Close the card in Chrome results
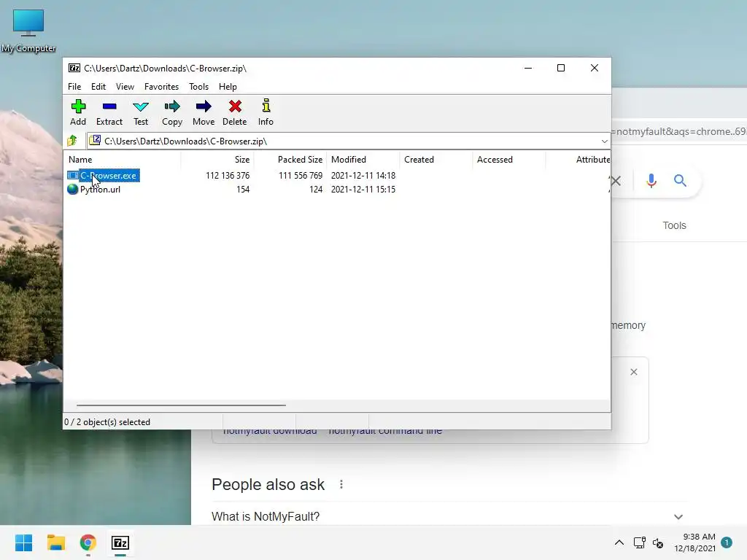This screenshot has width=747, height=560. 634,372
